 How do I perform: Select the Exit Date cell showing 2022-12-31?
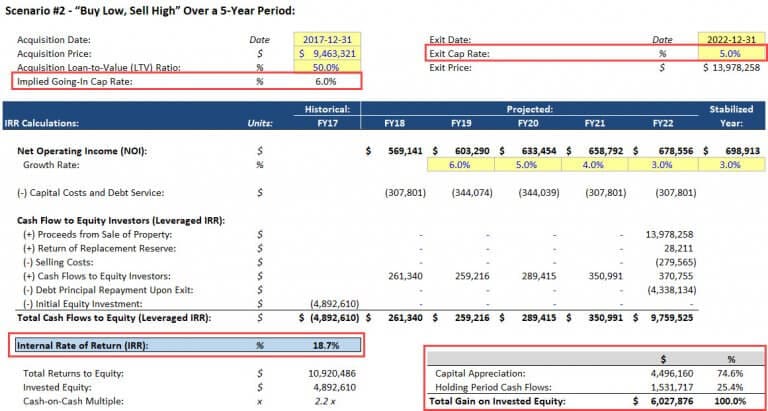pos(730,38)
